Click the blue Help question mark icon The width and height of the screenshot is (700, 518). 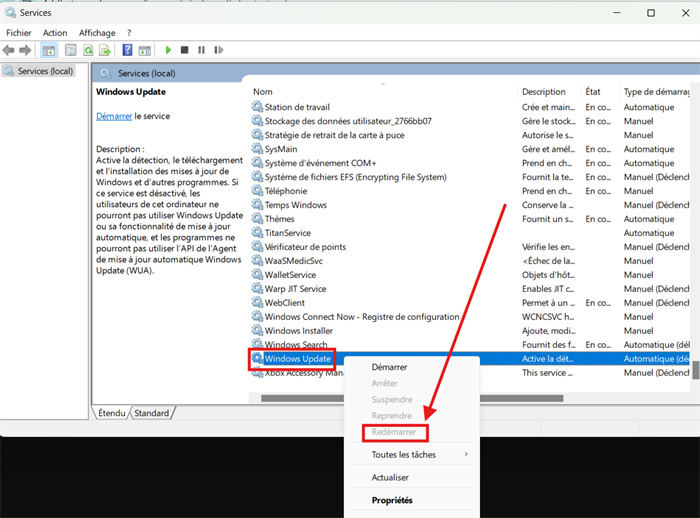click(127, 50)
